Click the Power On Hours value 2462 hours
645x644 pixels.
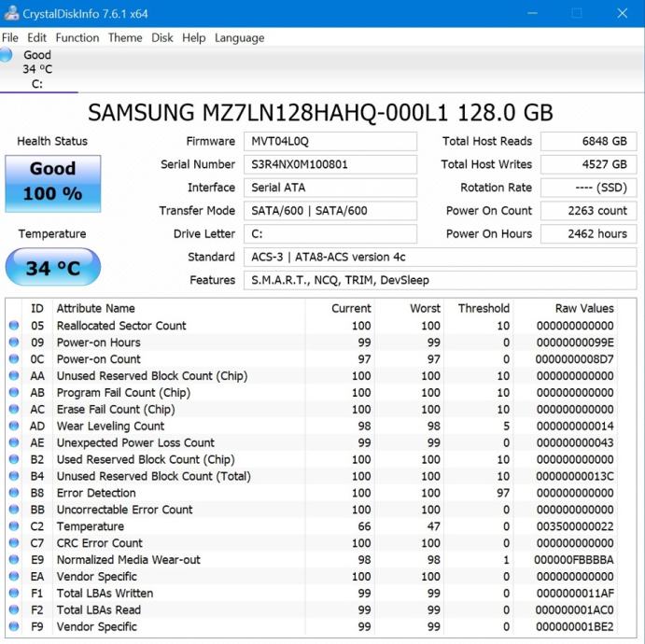pos(589,234)
